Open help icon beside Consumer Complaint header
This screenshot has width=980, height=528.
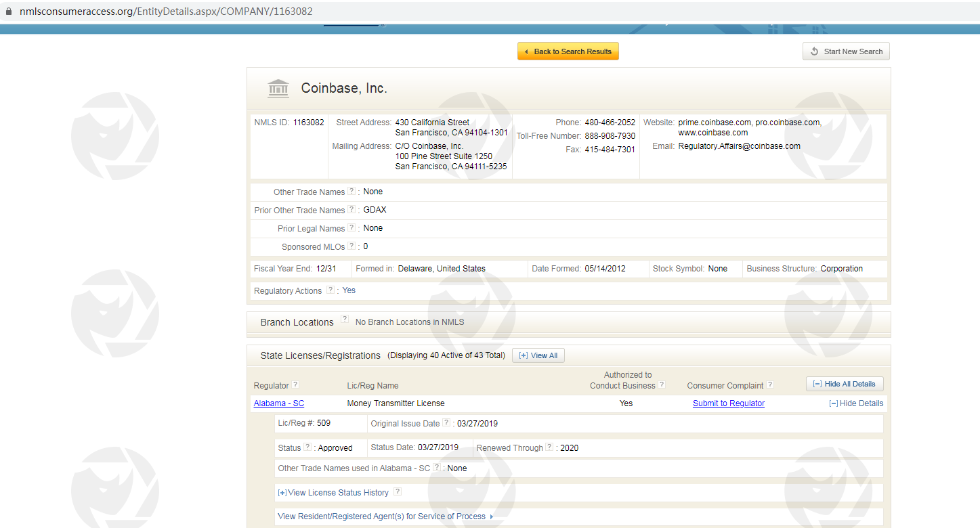point(769,385)
